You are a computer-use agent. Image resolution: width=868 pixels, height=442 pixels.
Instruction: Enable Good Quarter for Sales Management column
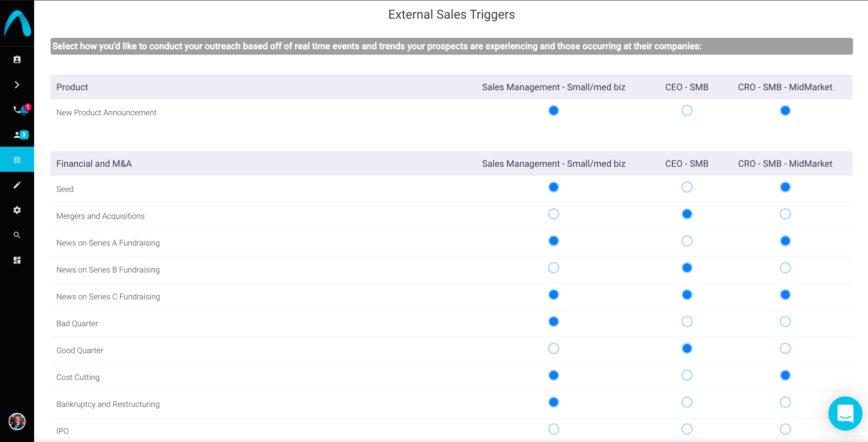coord(553,349)
